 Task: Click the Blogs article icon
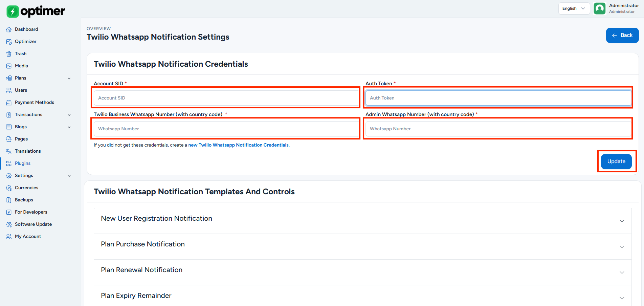(x=9, y=127)
